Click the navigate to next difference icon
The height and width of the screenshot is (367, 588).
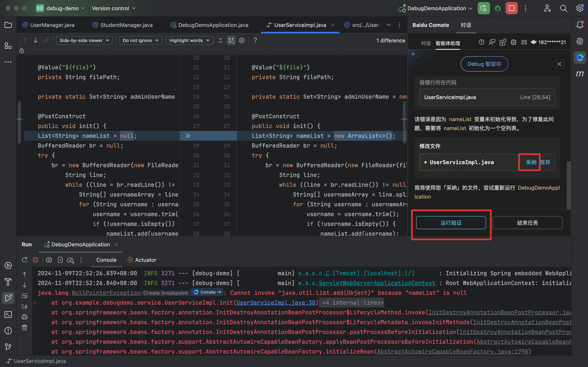click(36, 40)
